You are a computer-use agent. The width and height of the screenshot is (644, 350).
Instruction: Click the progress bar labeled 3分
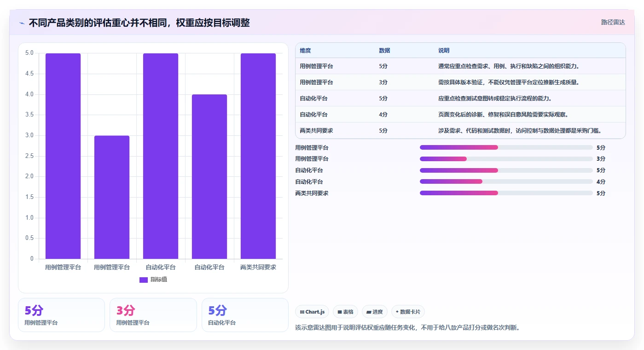coord(506,159)
